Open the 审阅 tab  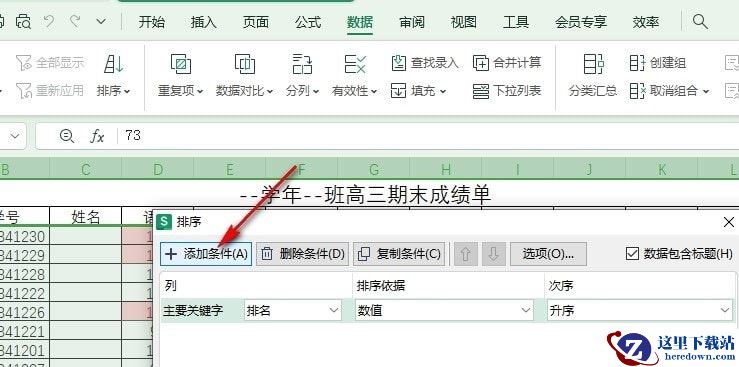click(412, 22)
